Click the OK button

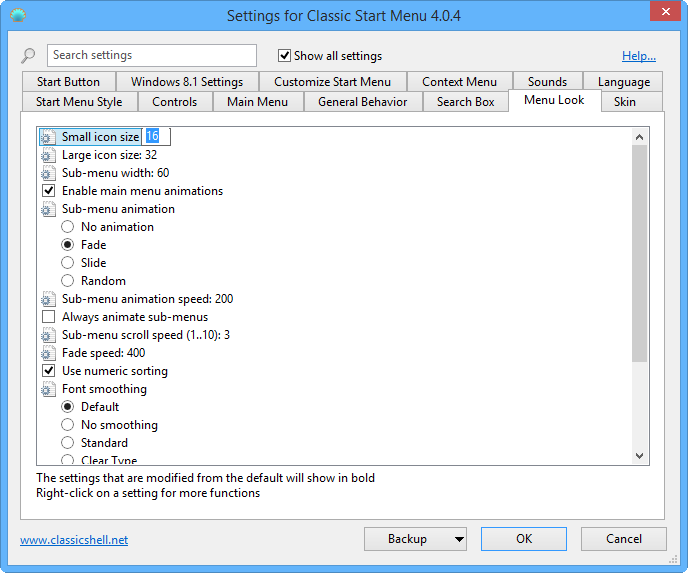(x=524, y=539)
